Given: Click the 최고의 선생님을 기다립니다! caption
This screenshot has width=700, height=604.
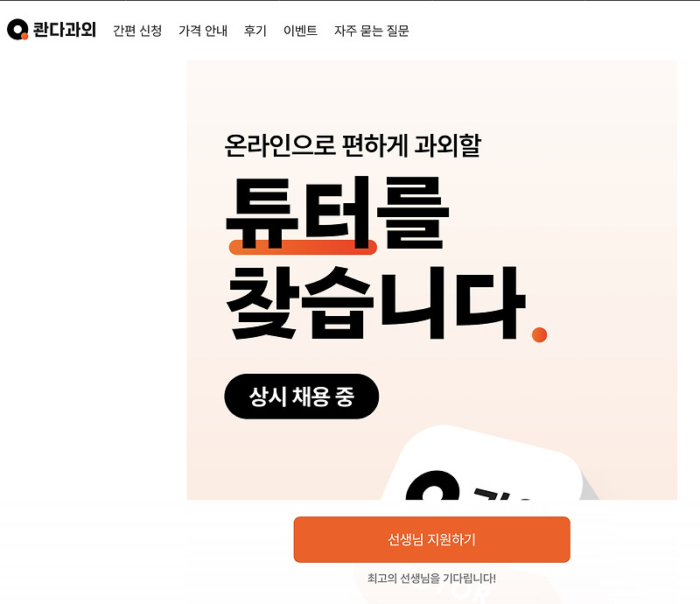Looking at the screenshot, I should [x=431, y=578].
